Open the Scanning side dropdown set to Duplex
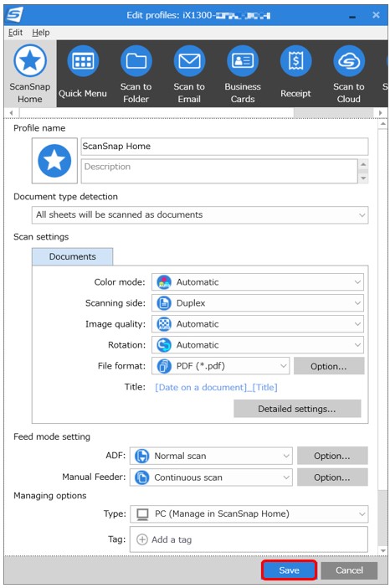This screenshot has height=588, width=390. pos(258,303)
